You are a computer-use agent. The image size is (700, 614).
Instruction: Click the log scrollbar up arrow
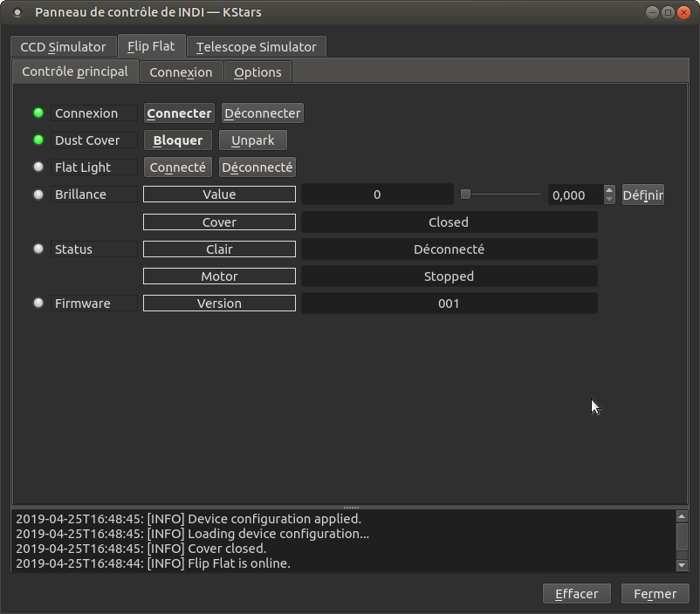point(682,516)
